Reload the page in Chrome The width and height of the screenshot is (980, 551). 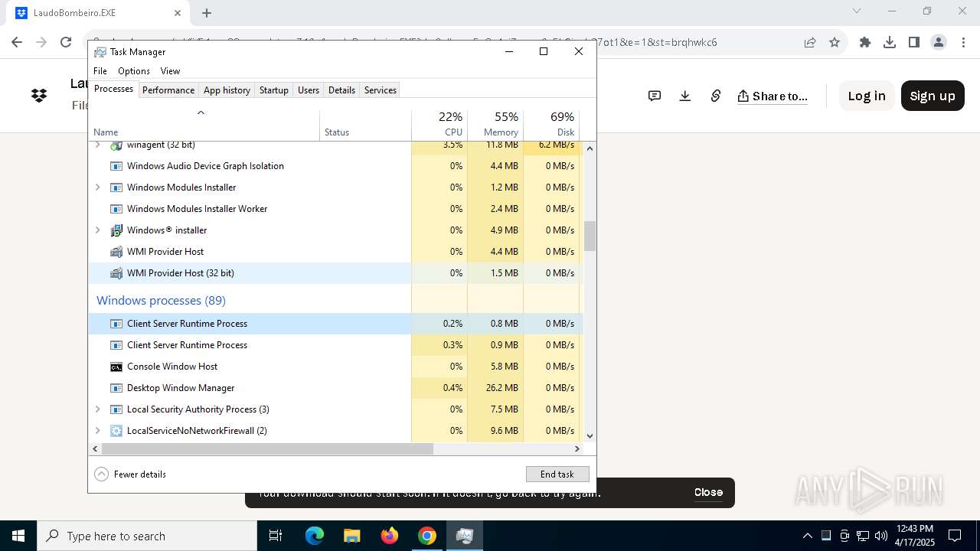[x=66, y=42]
